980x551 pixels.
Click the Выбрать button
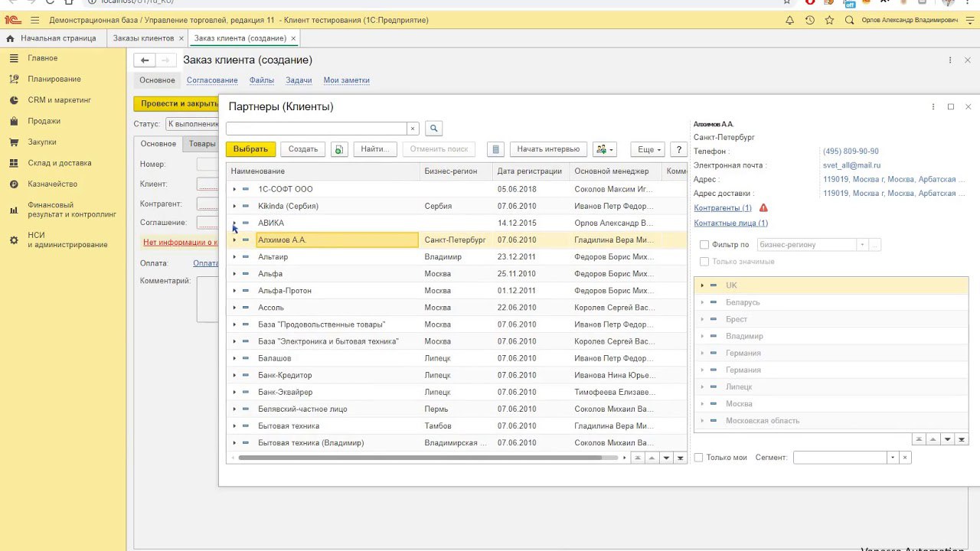click(x=250, y=149)
